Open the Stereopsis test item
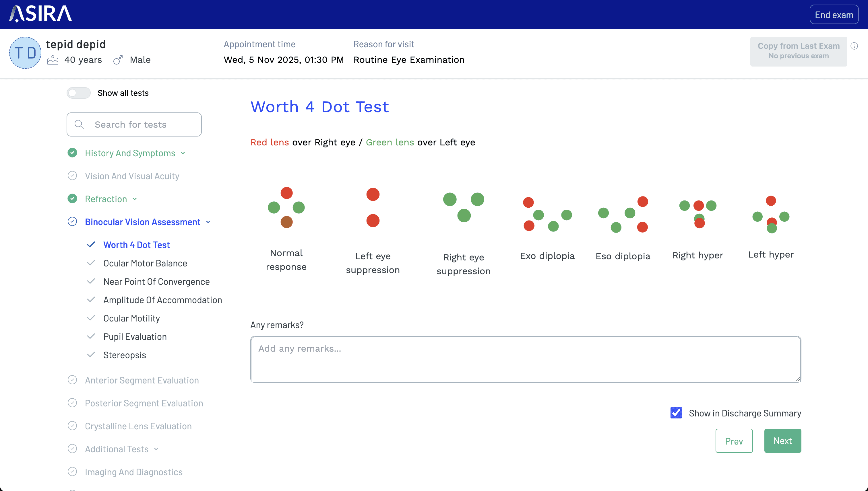Screen dimensions: 868x491 coord(125,355)
